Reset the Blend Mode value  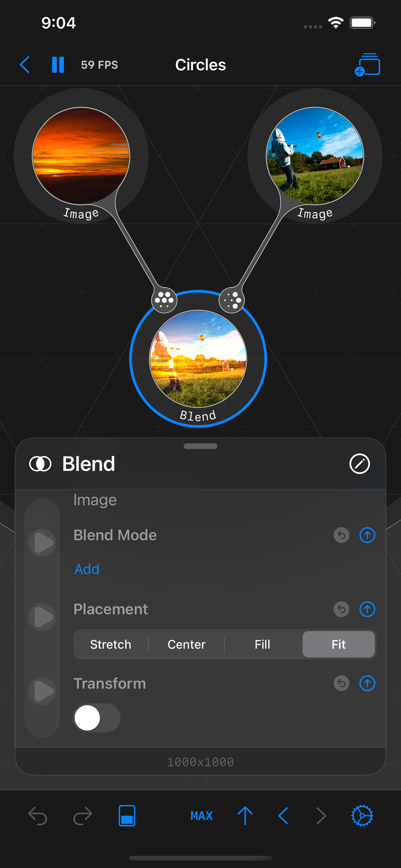tap(341, 535)
